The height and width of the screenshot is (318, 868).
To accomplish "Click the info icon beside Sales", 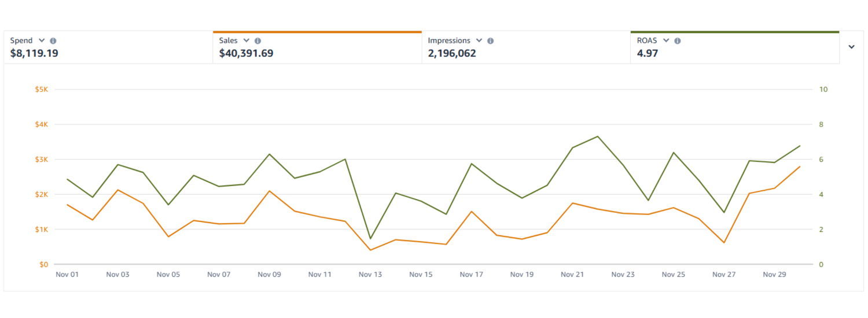I will [258, 41].
